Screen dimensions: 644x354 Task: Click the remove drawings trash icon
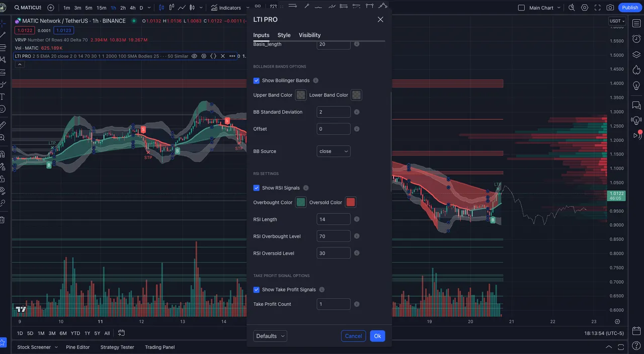tap(3, 220)
